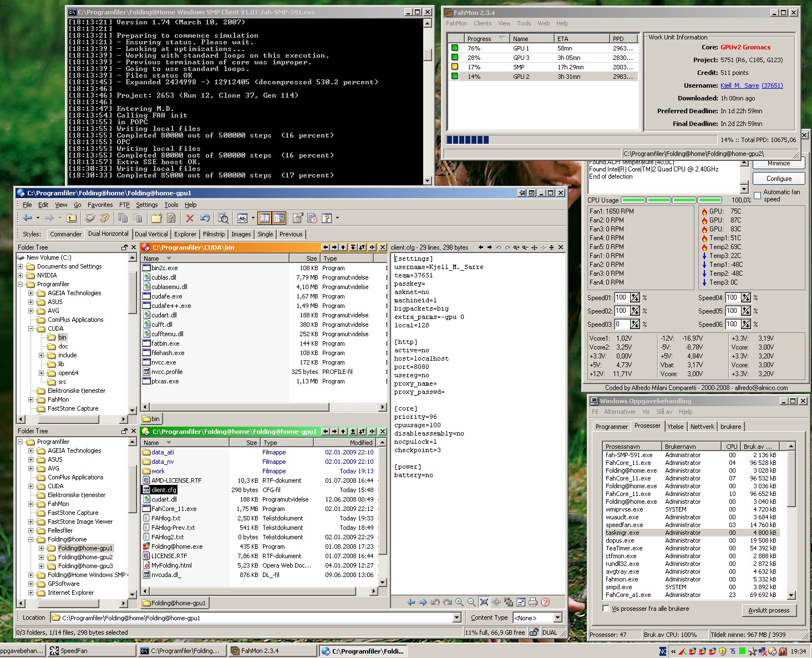The image size is (812, 658).
Task: Open the Find magnifier tool in Opus toolbar
Action: coord(223,218)
